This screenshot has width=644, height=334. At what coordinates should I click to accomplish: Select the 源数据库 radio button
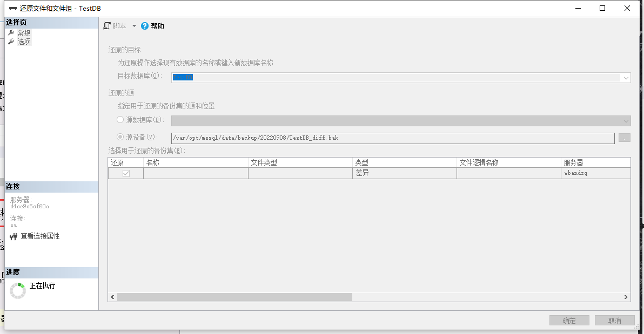point(120,119)
